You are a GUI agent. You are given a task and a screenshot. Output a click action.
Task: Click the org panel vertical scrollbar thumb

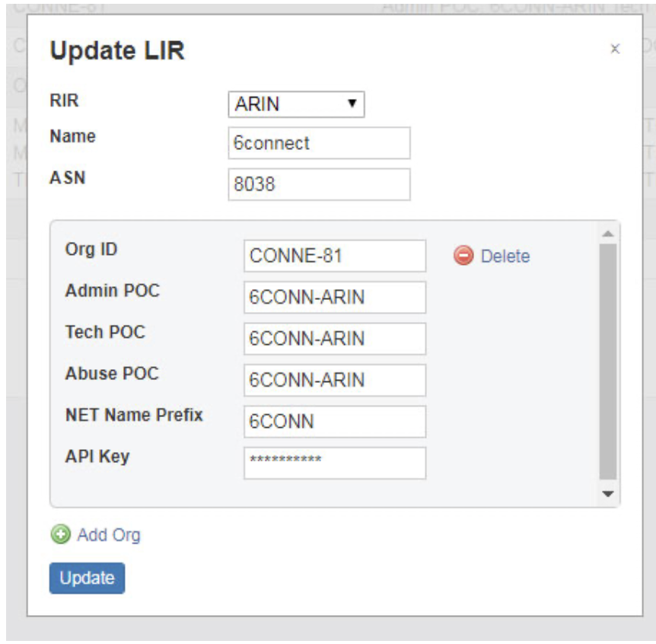607,362
